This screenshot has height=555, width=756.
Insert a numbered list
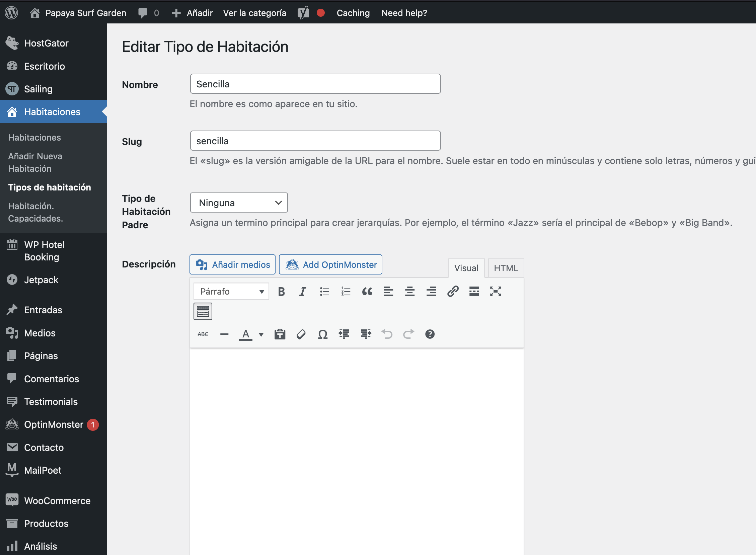(346, 292)
